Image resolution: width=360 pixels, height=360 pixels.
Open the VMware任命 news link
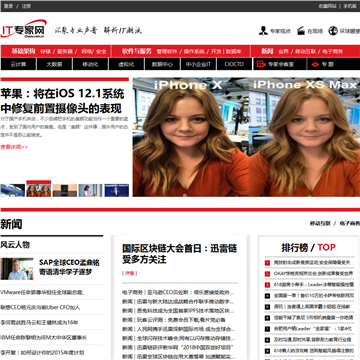tap(42, 293)
